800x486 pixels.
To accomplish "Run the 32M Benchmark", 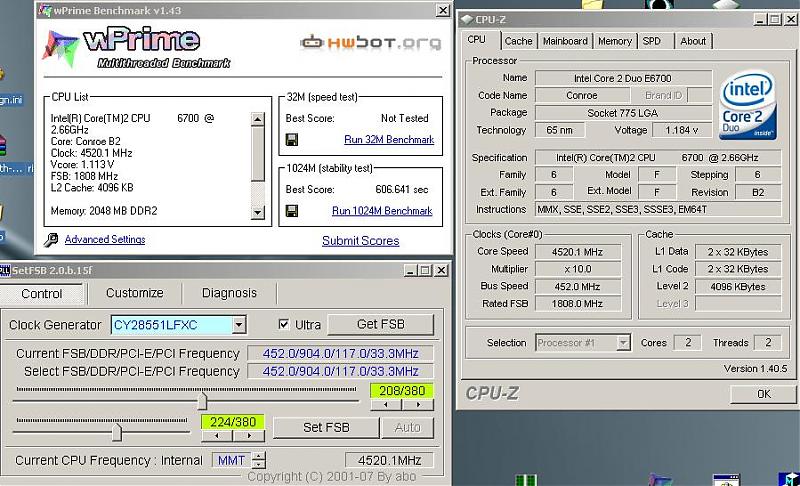I will pos(389,139).
